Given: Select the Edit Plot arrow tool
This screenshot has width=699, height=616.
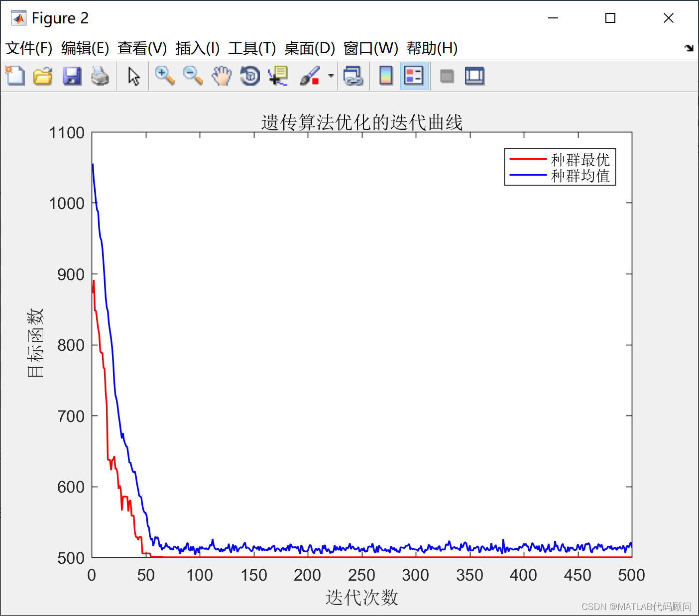Looking at the screenshot, I should (133, 76).
